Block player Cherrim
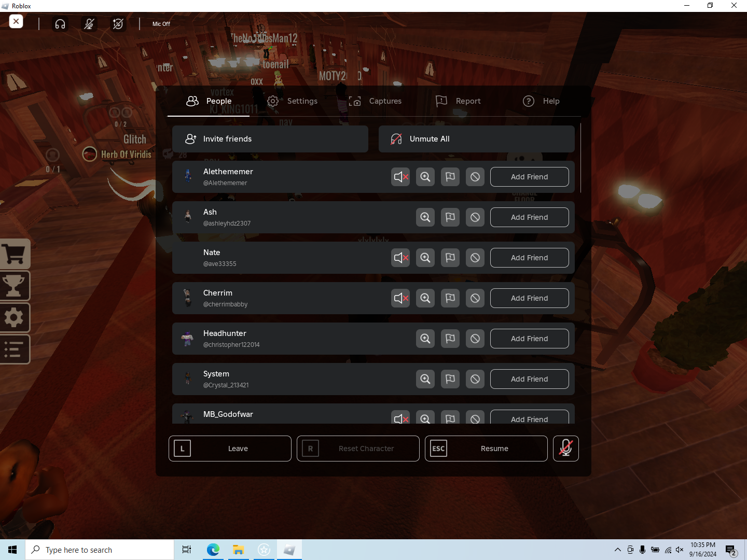The image size is (747, 560). tap(475, 298)
